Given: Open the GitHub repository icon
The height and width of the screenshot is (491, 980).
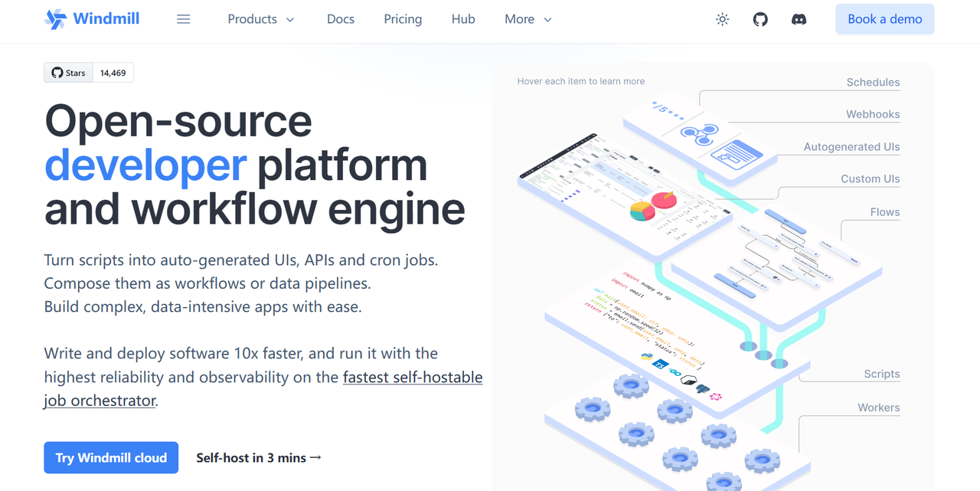Looking at the screenshot, I should 760,19.
